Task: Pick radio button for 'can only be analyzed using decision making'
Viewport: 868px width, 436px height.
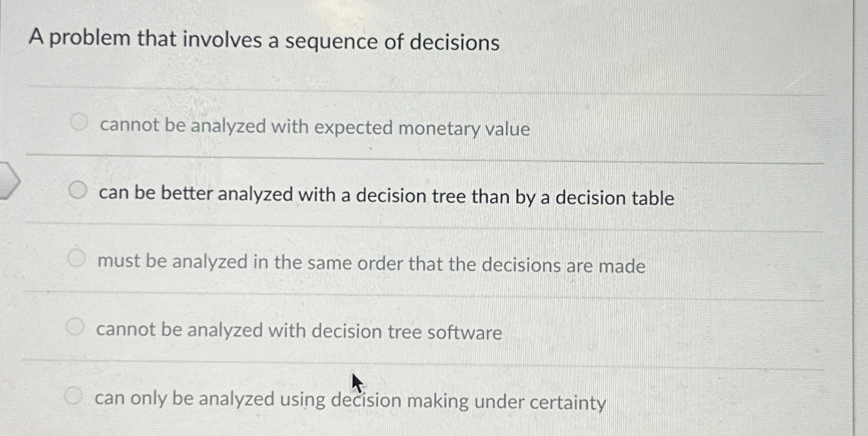Action: click(x=73, y=395)
